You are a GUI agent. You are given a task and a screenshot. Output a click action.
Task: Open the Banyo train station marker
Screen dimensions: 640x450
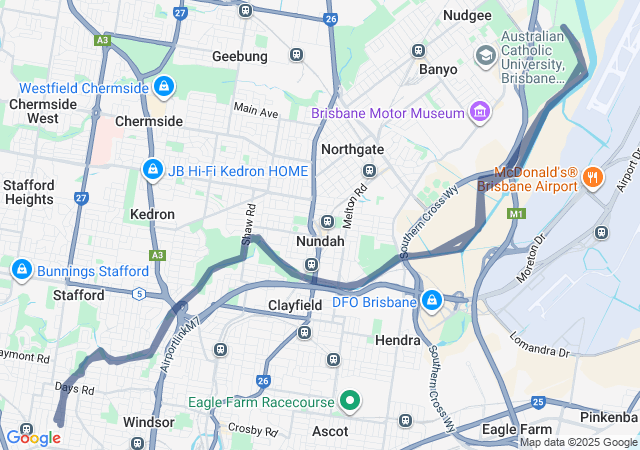(418, 51)
